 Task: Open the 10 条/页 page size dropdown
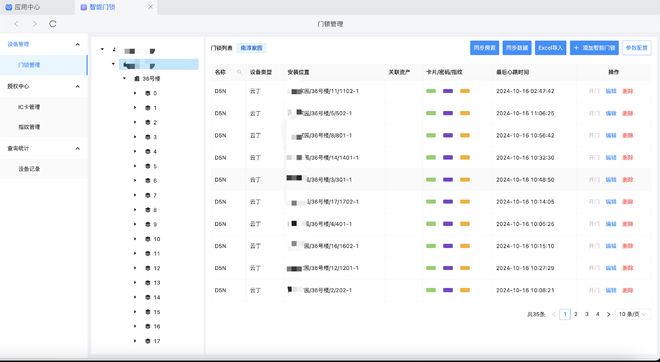[x=633, y=314]
